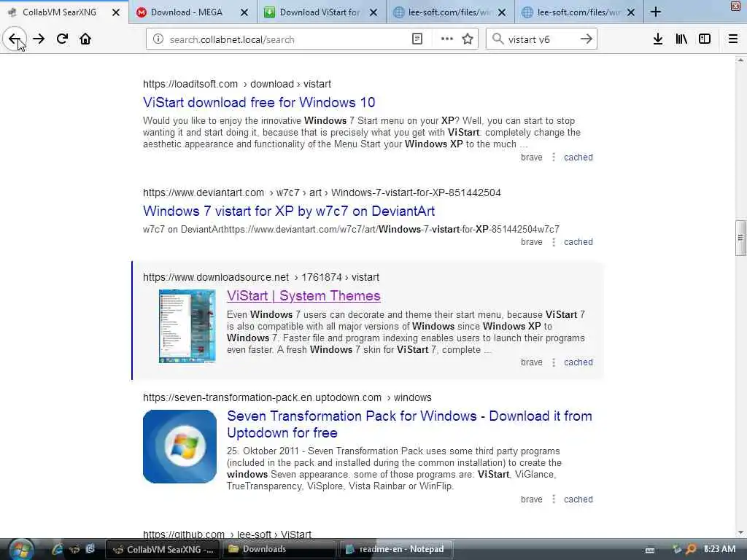The width and height of the screenshot is (747, 560).
Task: Open the Downloads toolbar arrow
Action: [658, 39]
